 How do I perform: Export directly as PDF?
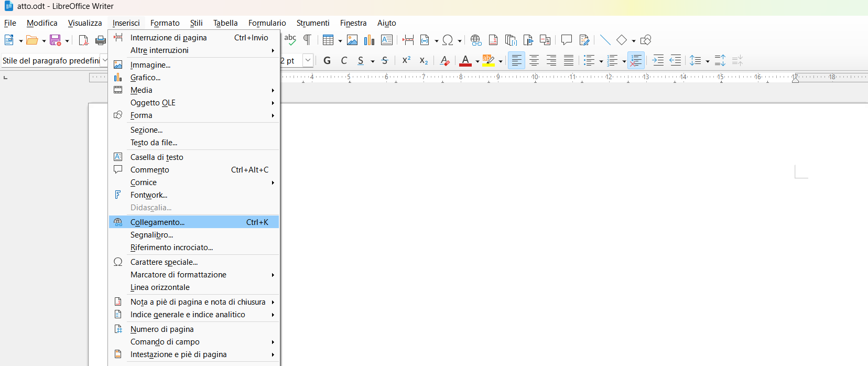83,40
